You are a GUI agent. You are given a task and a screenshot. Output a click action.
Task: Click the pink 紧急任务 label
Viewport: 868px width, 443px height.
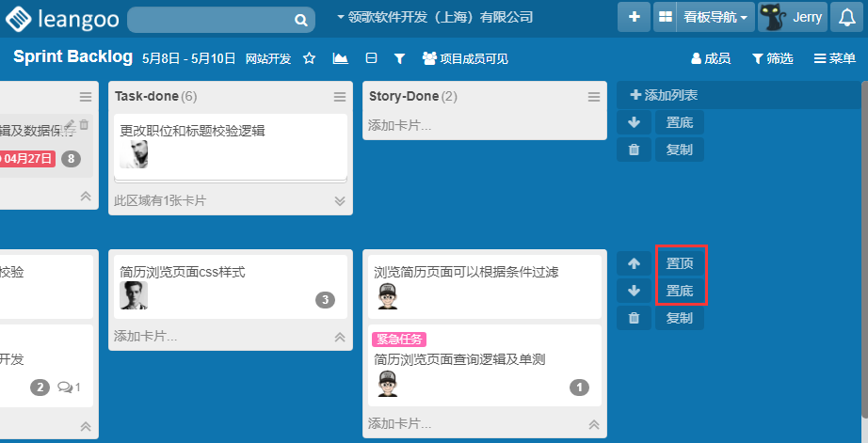[400, 340]
